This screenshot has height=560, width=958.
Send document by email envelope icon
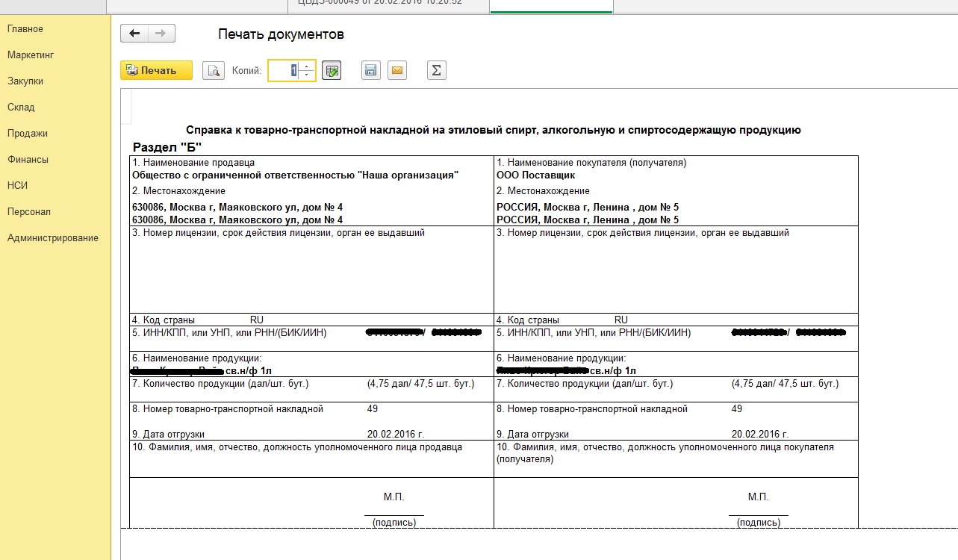pyautogui.click(x=397, y=70)
